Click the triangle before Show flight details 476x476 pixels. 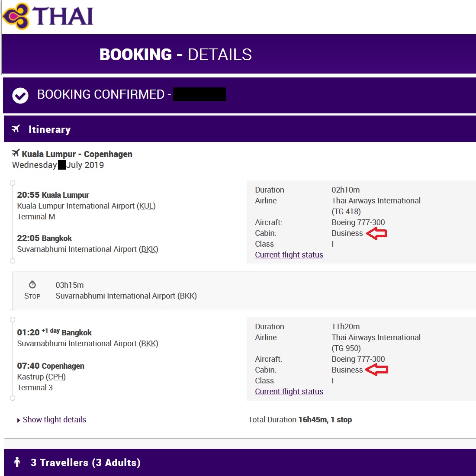coord(19,420)
